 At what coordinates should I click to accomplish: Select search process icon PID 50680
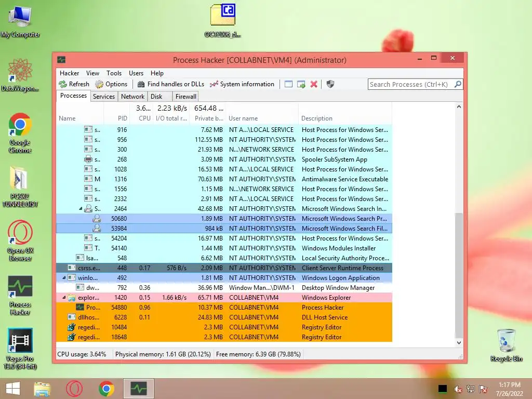pyautogui.click(x=97, y=219)
